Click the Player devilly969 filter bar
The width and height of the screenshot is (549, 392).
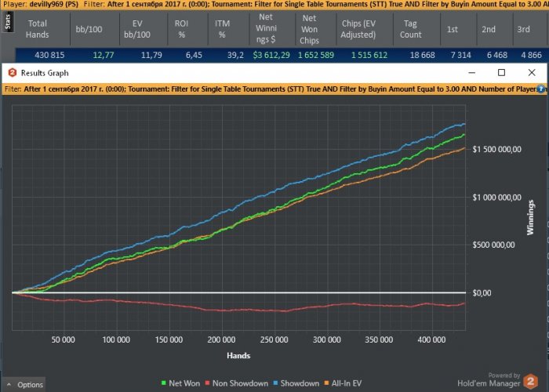click(274, 5)
